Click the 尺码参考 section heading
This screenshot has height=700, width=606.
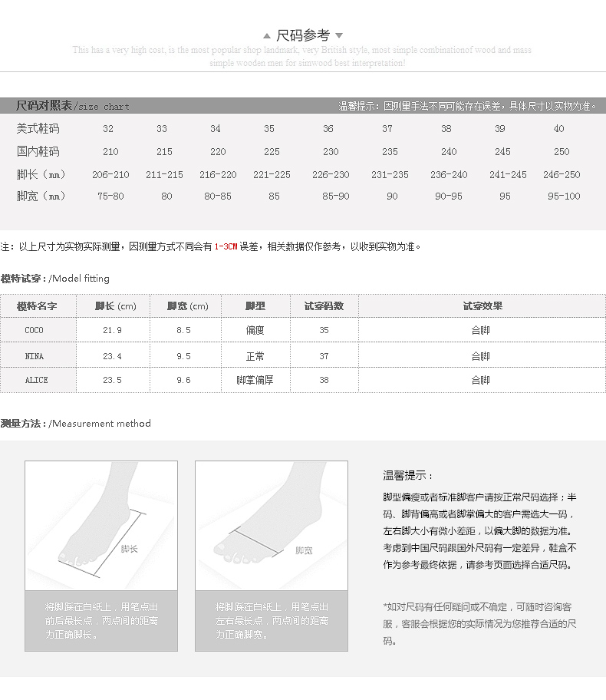[303, 35]
